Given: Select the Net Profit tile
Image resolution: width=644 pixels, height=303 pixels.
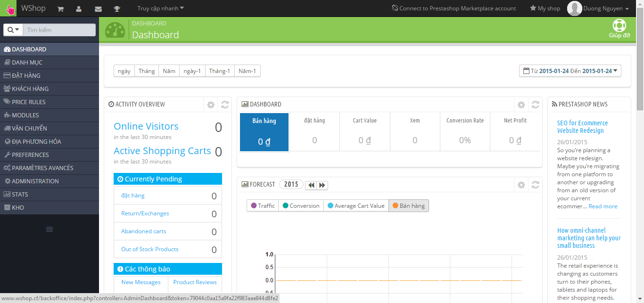Looking at the screenshot, I should pyautogui.click(x=515, y=132).
